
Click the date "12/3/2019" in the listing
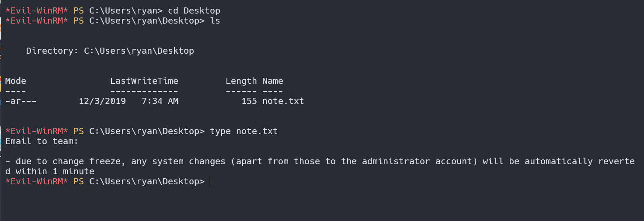pyautogui.click(x=102, y=101)
